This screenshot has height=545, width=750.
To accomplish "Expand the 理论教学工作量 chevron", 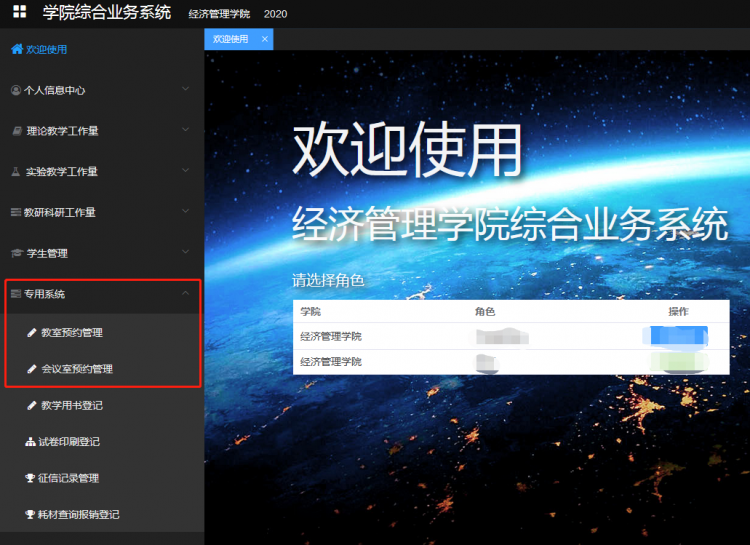I will click(x=185, y=130).
